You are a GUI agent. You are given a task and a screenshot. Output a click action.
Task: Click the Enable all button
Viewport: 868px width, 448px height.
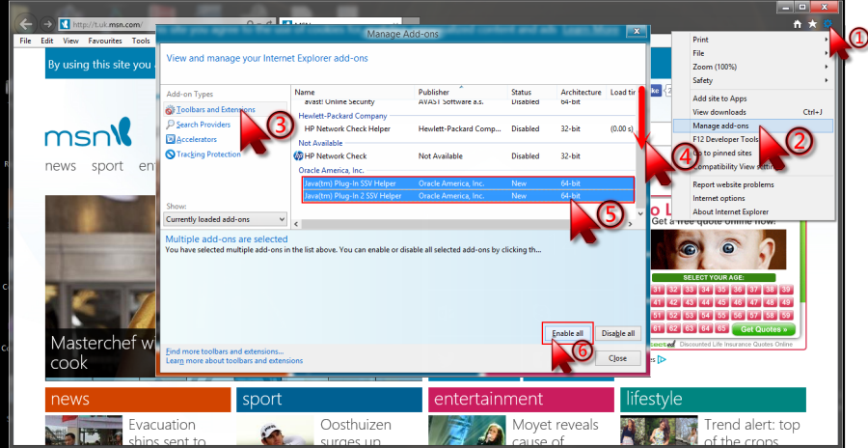tap(567, 333)
